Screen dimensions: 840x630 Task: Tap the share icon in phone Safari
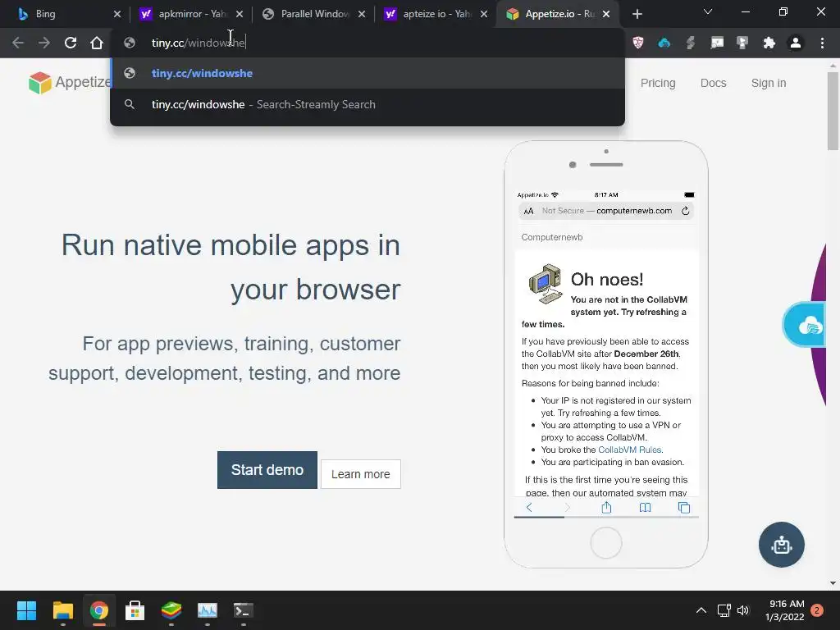click(606, 507)
